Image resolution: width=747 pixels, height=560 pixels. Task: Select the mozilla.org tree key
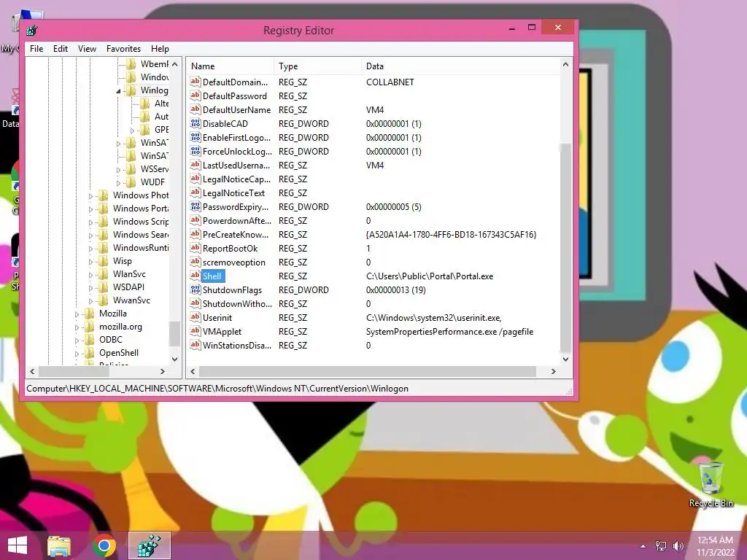[x=120, y=327]
